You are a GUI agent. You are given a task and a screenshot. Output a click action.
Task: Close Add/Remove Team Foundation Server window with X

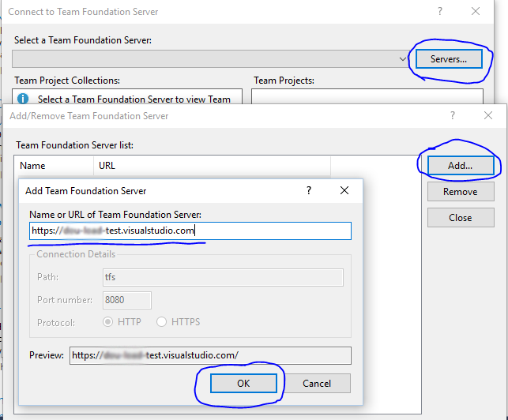click(x=488, y=115)
